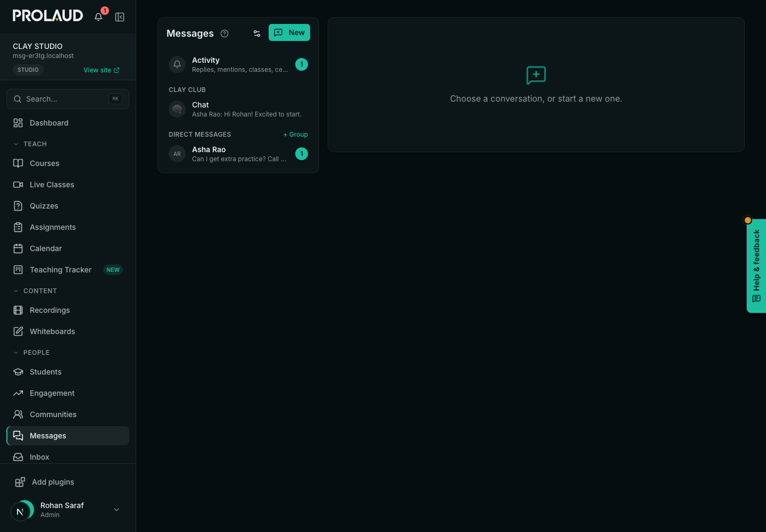Open Help & feedback side tab
The width and height of the screenshot is (766, 532).
pyautogui.click(x=756, y=266)
